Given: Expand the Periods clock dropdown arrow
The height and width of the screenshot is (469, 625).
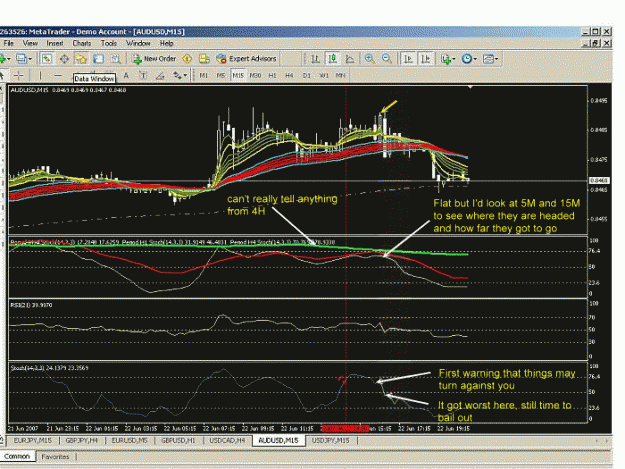Looking at the screenshot, I should [x=475, y=59].
